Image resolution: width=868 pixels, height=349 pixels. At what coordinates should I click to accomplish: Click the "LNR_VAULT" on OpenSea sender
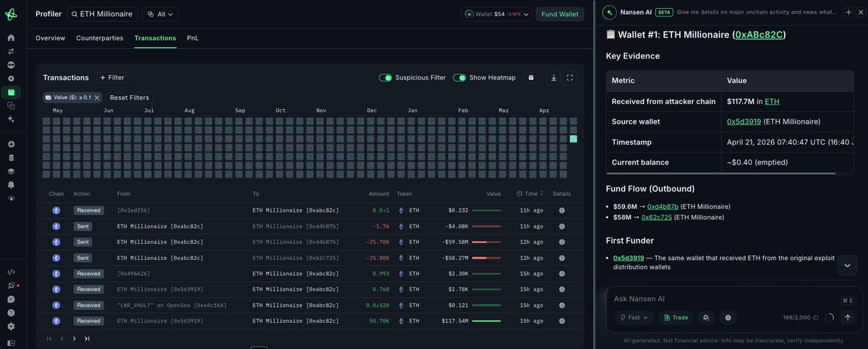171,305
